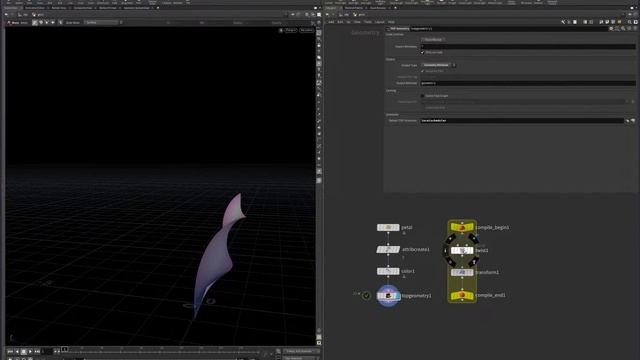Screen dimensions: 640x360
Task: Open the network editor Layout menu
Action: click(380, 22)
